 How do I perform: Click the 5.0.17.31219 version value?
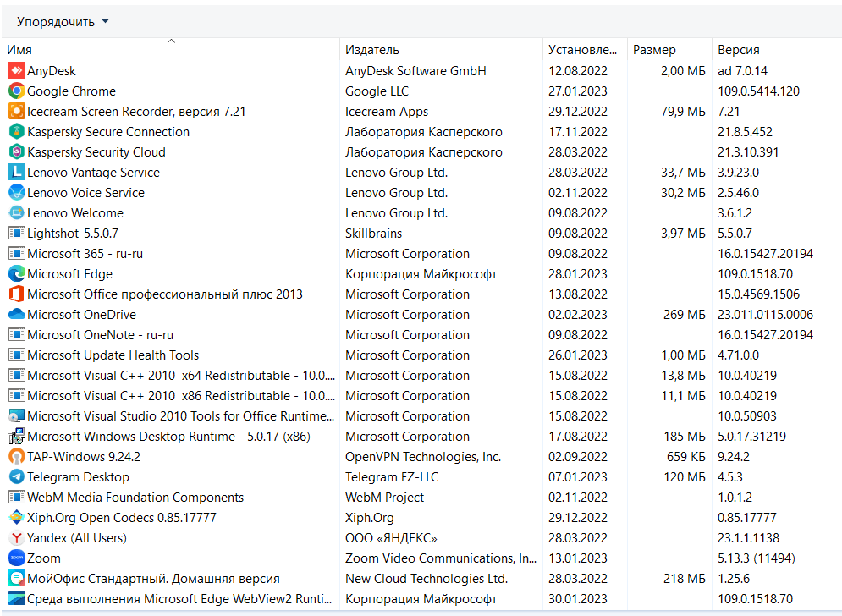point(751,437)
